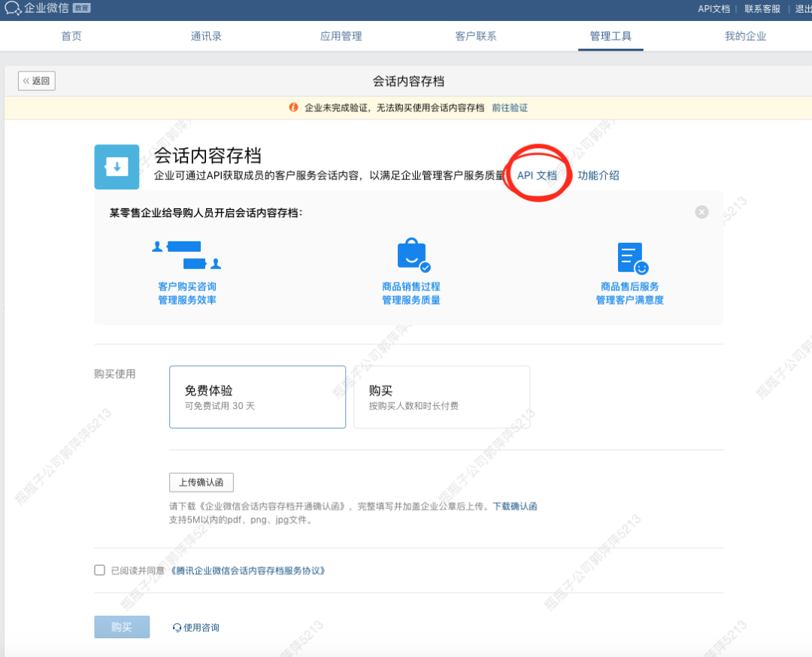
Task: Open the 前往验证 link
Action: (510, 107)
